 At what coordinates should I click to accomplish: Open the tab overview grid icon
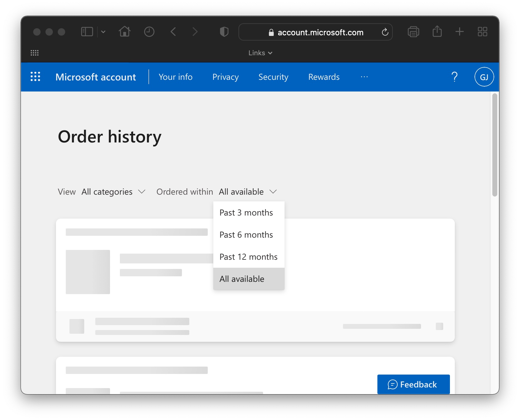[x=482, y=32]
